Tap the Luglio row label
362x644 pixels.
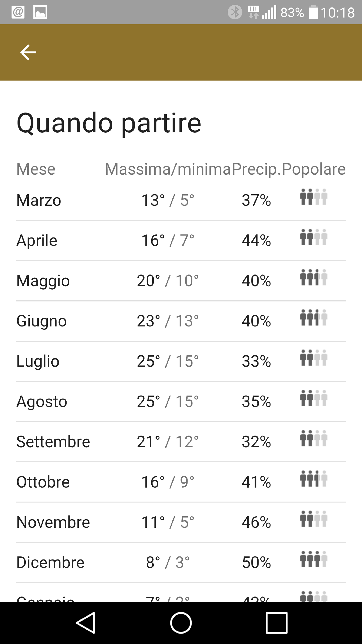point(38,361)
